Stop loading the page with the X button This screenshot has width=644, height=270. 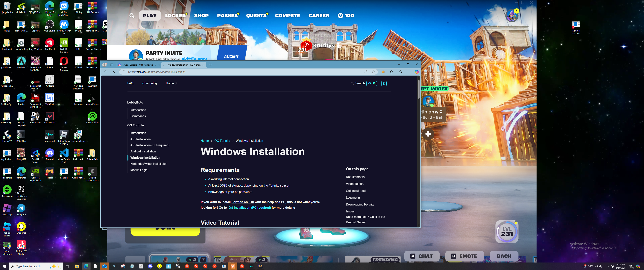[x=114, y=72]
